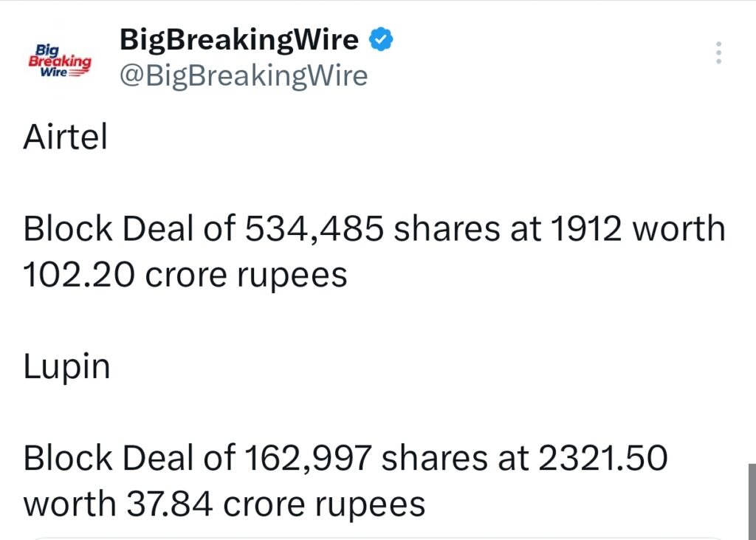Open the profile via the BigBreakingWire display name
This screenshot has width=756, height=540.
238,39
